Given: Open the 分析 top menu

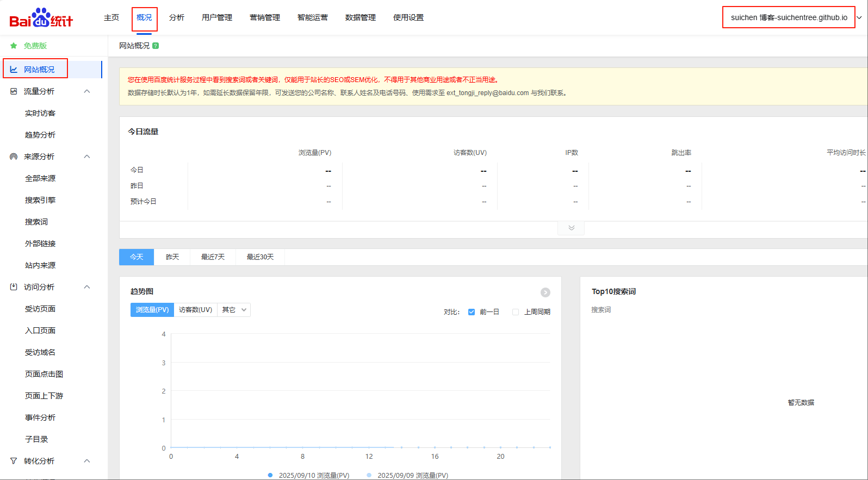Looking at the screenshot, I should point(177,17).
